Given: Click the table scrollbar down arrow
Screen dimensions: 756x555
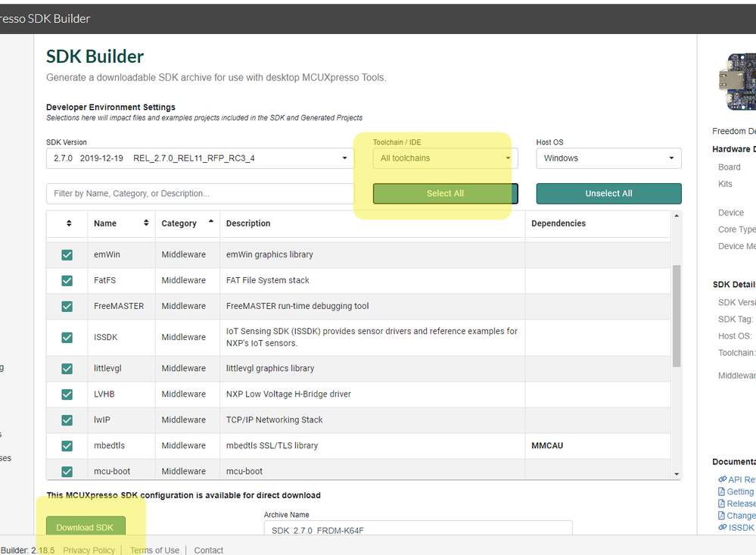Looking at the screenshot, I should coord(677,475).
